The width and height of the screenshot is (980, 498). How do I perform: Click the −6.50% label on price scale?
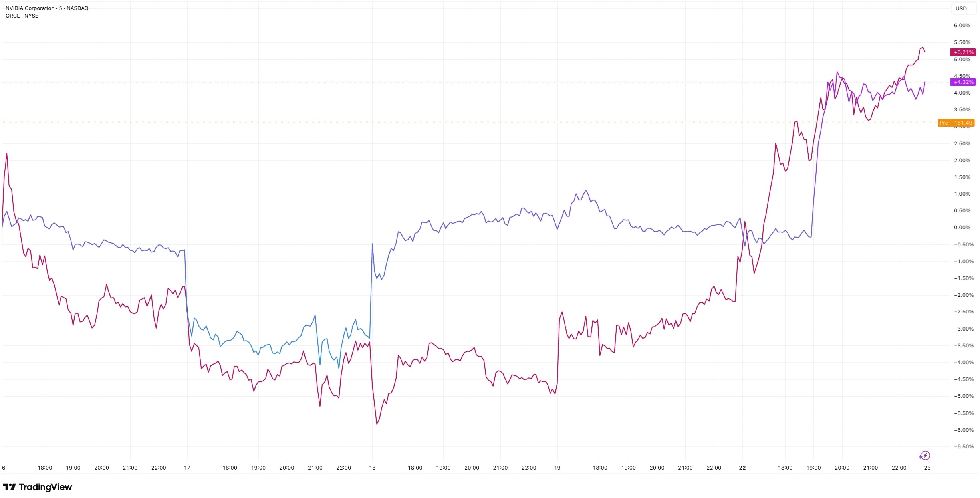click(964, 447)
